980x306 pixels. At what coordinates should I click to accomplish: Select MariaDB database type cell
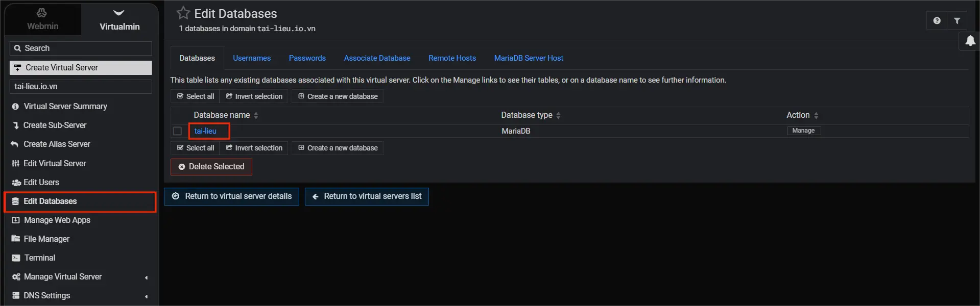tap(516, 131)
